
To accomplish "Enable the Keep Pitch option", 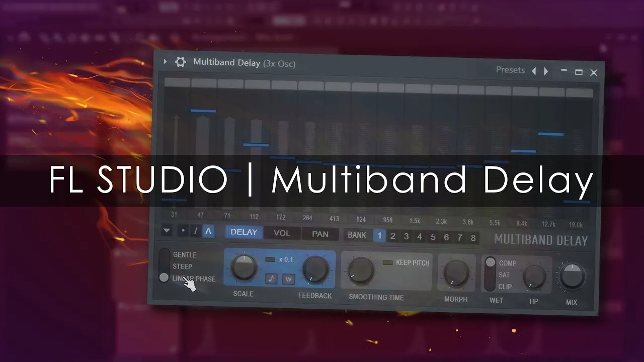I will coord(387,263).
